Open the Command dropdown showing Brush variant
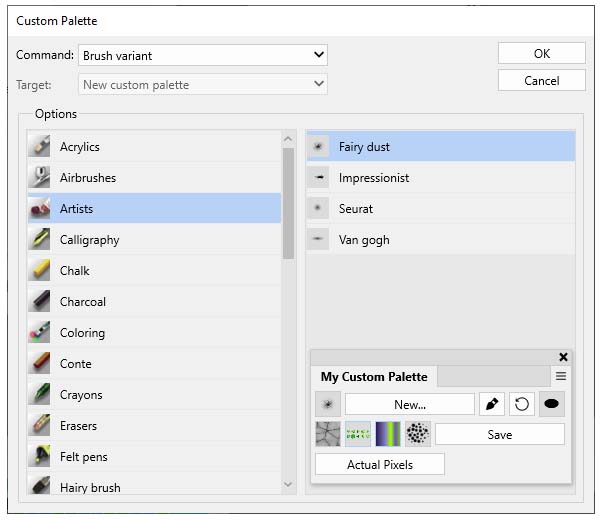This screenshot has width=602, height=520. coord(203,55)
